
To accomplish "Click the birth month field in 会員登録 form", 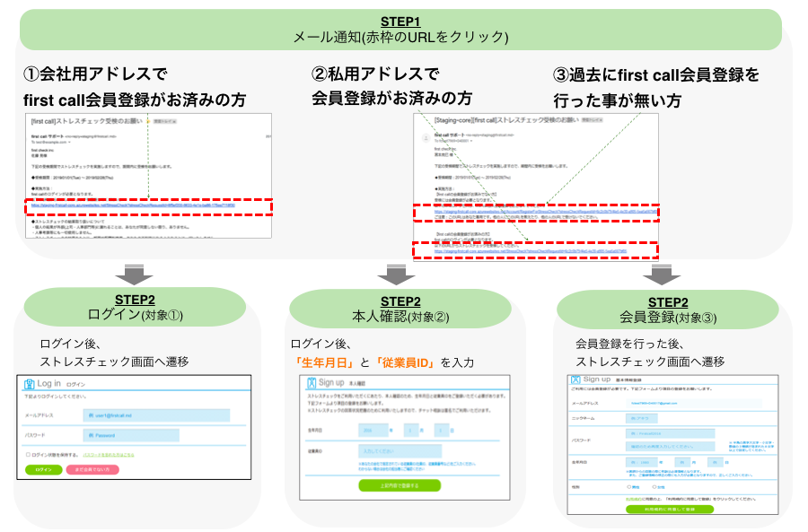I will pyautogui.click(x=681, y=463).
